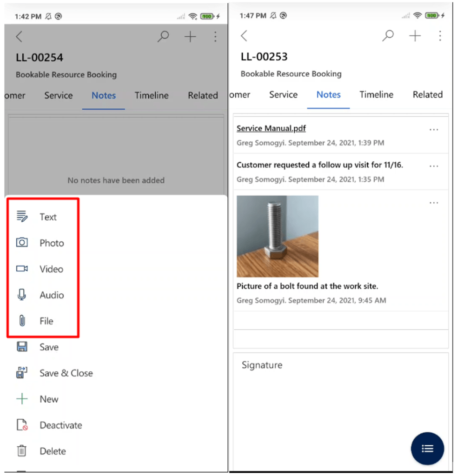The height and width of the screenshot is (476, 457).
Task: Select the Photo attachment option
Action: 51,243
